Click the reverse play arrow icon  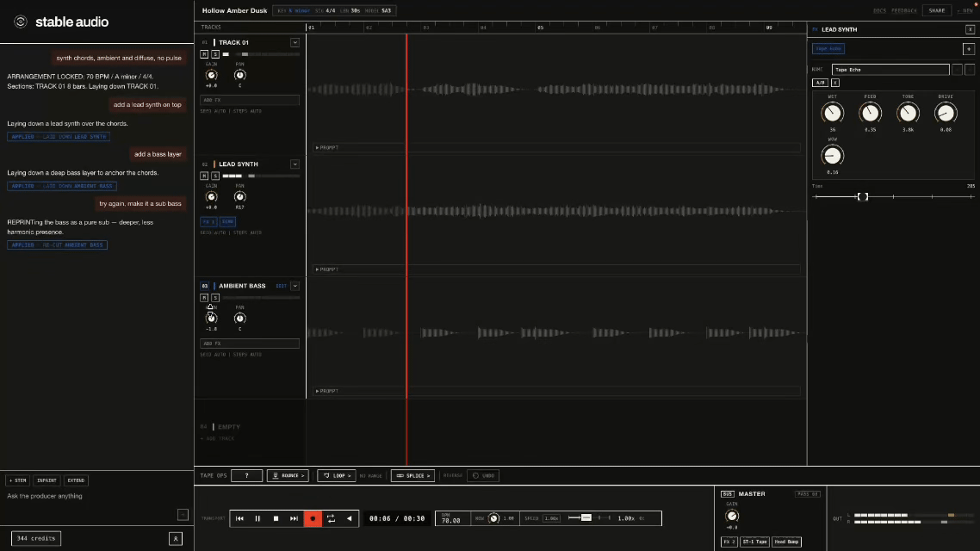tap(350, 518)
